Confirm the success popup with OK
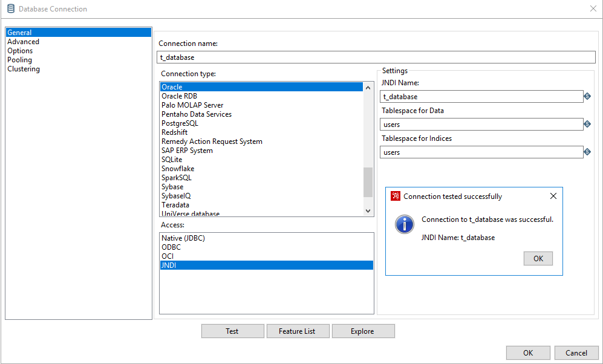Image resolution: width=603 pixels, height=364 pixels. coord(538,258)
